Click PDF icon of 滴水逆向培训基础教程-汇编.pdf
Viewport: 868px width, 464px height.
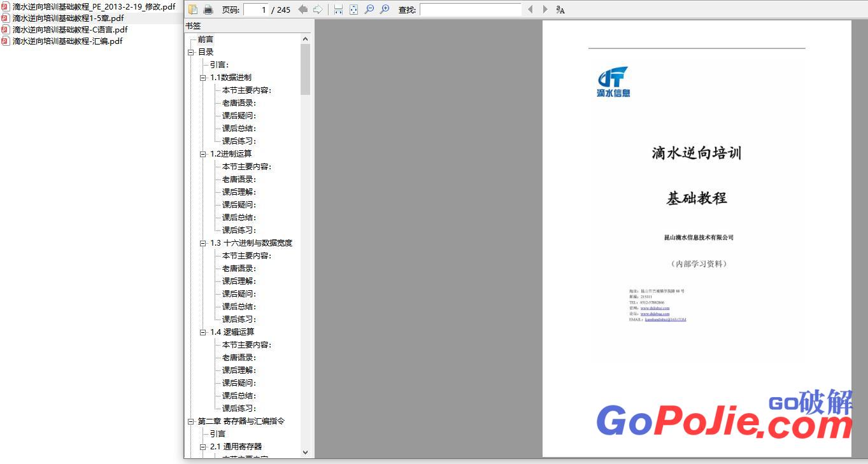[x=5, y=41]
